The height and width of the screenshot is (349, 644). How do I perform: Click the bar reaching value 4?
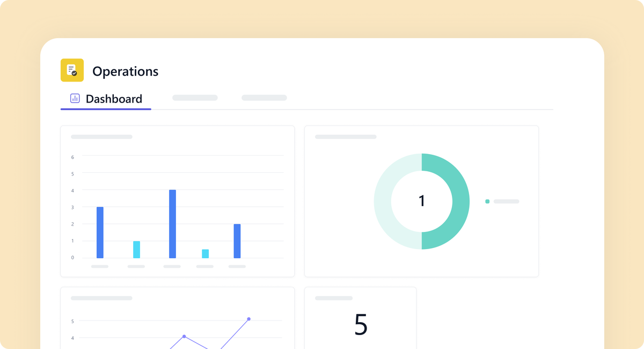tap(172, 224)
